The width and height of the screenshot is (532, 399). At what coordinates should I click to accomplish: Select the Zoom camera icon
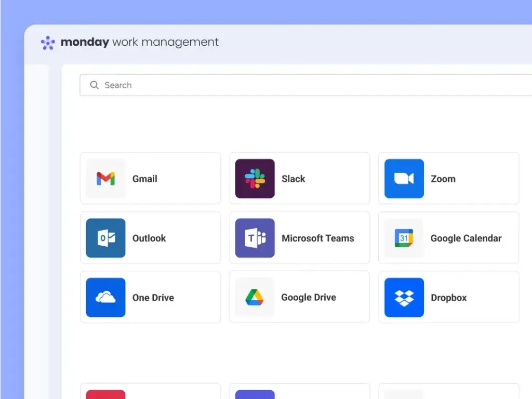pyautogui.click(x=404, y=179)
